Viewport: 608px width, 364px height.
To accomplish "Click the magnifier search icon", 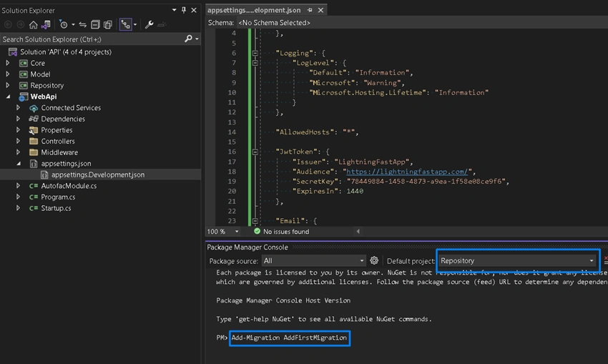I will [188, 39].
